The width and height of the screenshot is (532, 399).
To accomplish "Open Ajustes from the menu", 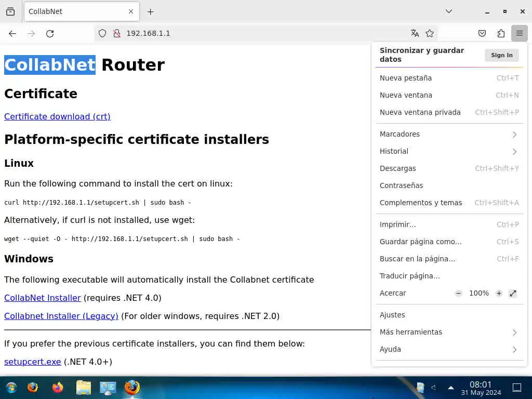I will click(x=449, y=315).
